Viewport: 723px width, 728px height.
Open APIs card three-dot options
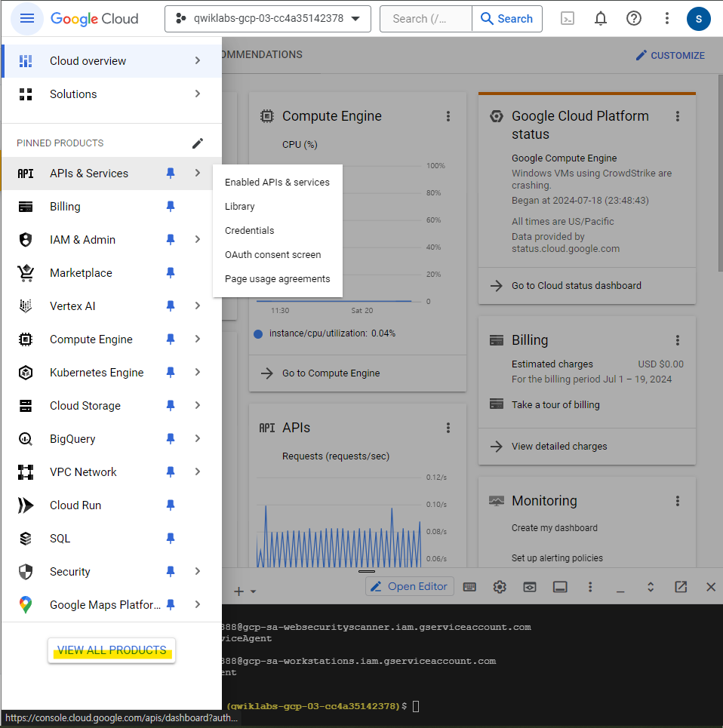(x=448, y=428)
